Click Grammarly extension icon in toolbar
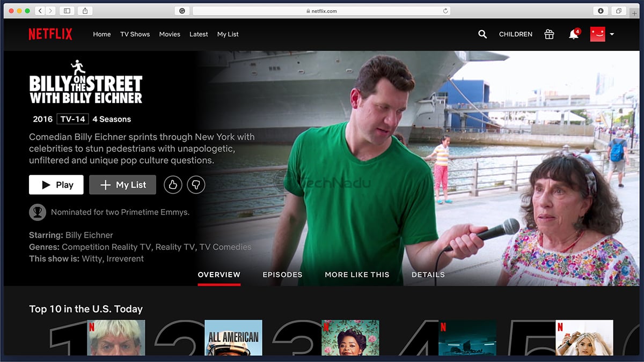 click(x=182, y=11)
